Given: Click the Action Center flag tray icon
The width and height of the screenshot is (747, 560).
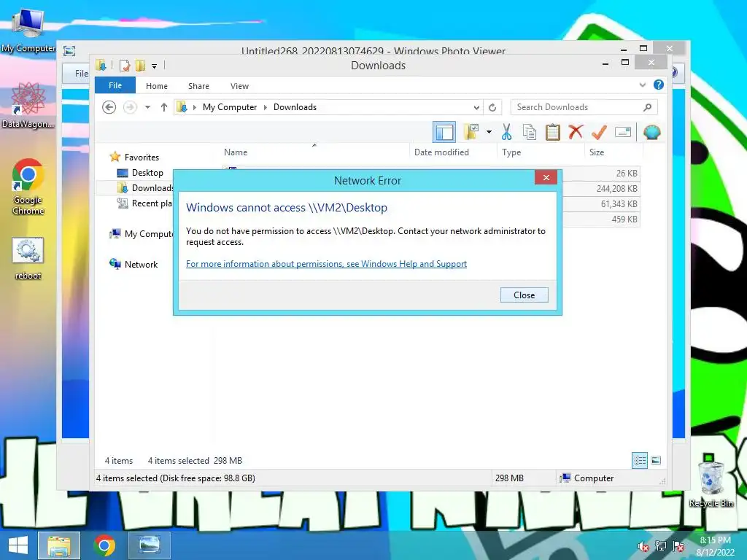Looking at the screenshot, I should 678,546.
